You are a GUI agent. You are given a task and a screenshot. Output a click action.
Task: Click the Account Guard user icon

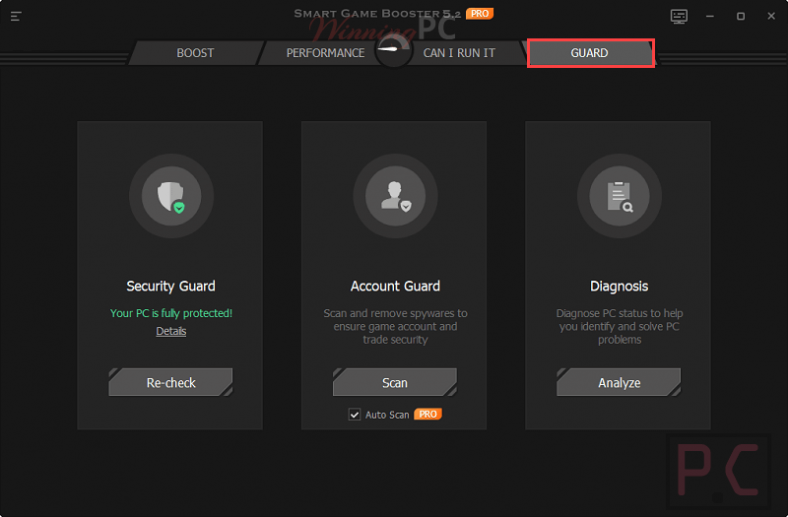point(394,195)
